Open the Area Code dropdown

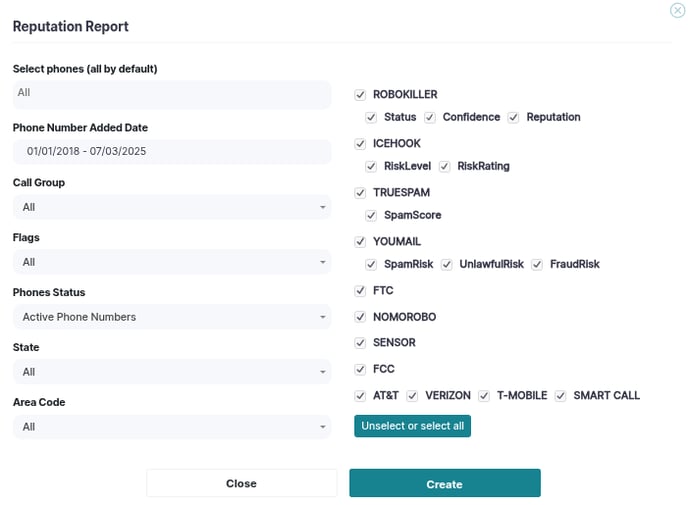[172, 426]
